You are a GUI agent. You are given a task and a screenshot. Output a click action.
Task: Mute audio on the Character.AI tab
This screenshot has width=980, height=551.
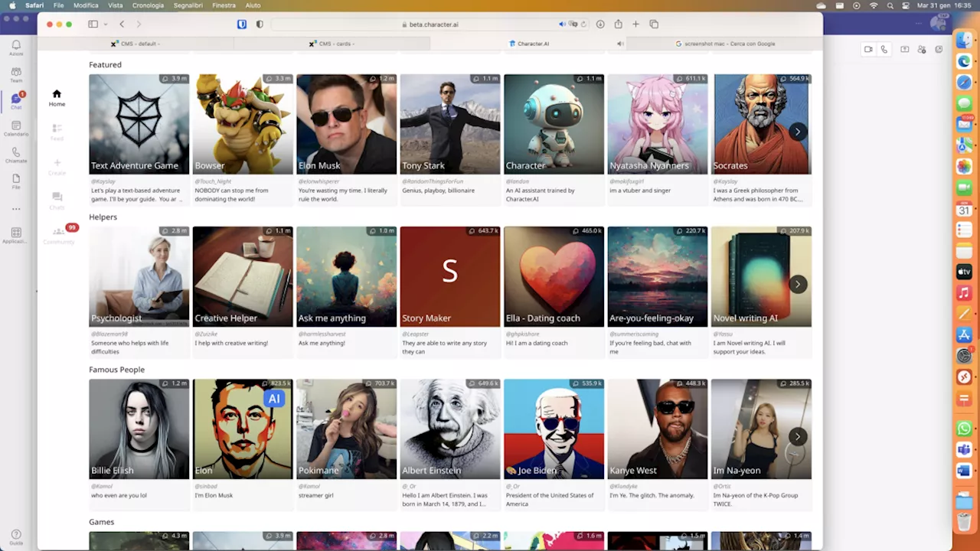click(620, 44)
